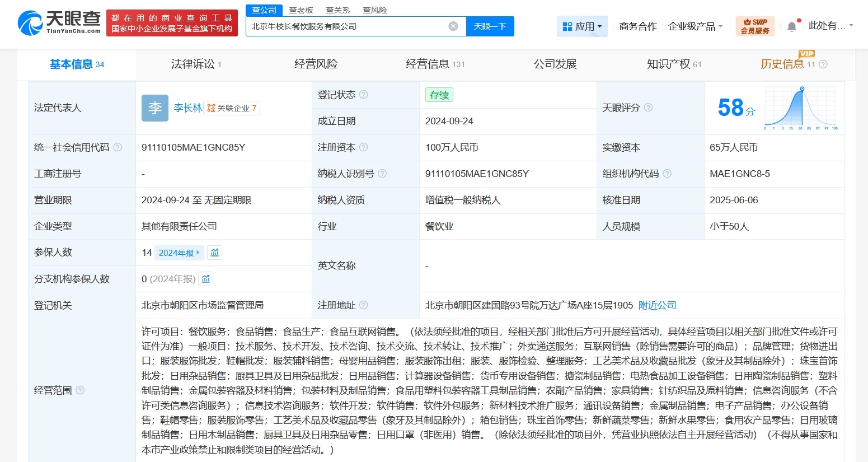Click the 注册资本 question mark icon

[365, 147]
